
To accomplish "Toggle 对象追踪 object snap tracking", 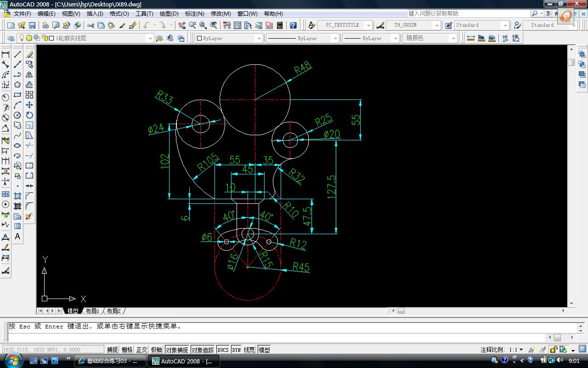I will (203, 350).
